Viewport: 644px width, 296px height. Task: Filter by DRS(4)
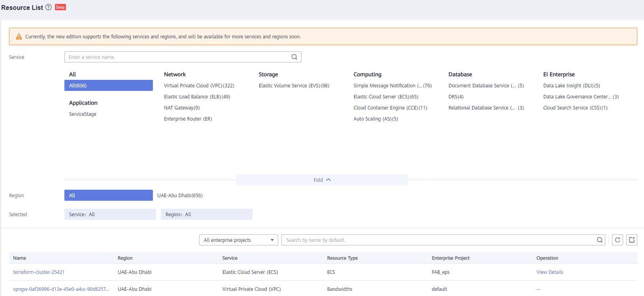456,96
